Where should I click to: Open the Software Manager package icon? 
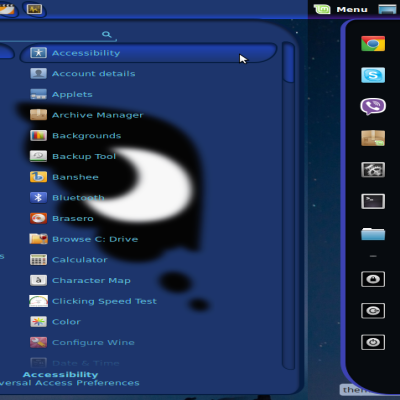[x=373, y=138]
